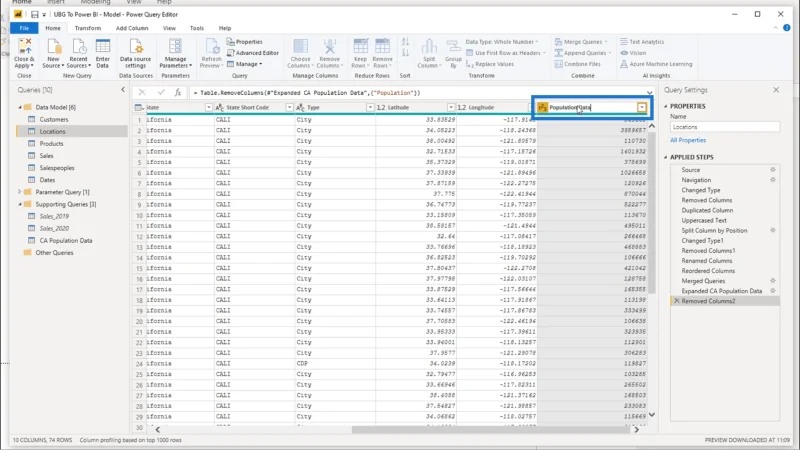Image resolution: width=800 pixels, height=450 pixels.
Task: Switch to the Transform tab
Action: (x=88, y=28)
